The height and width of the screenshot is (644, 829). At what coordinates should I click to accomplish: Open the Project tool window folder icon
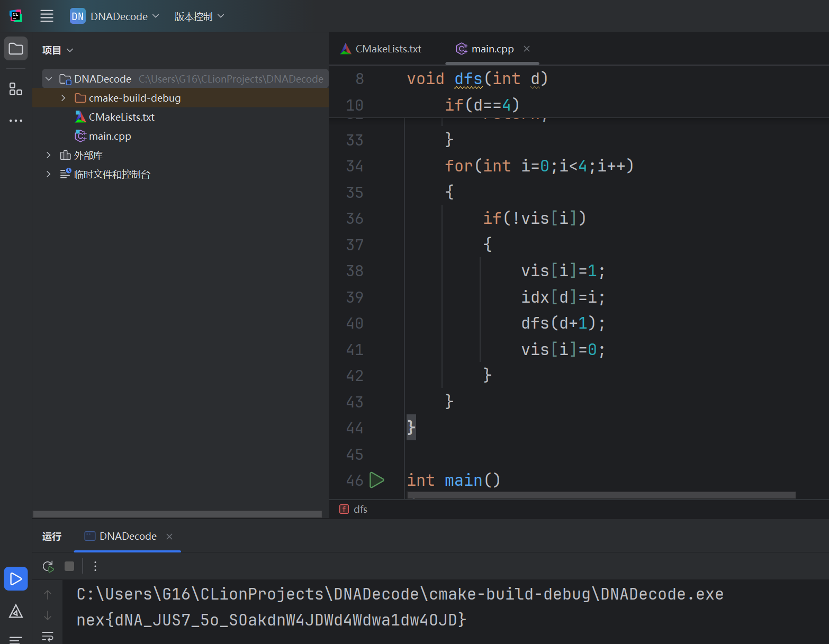16,49
